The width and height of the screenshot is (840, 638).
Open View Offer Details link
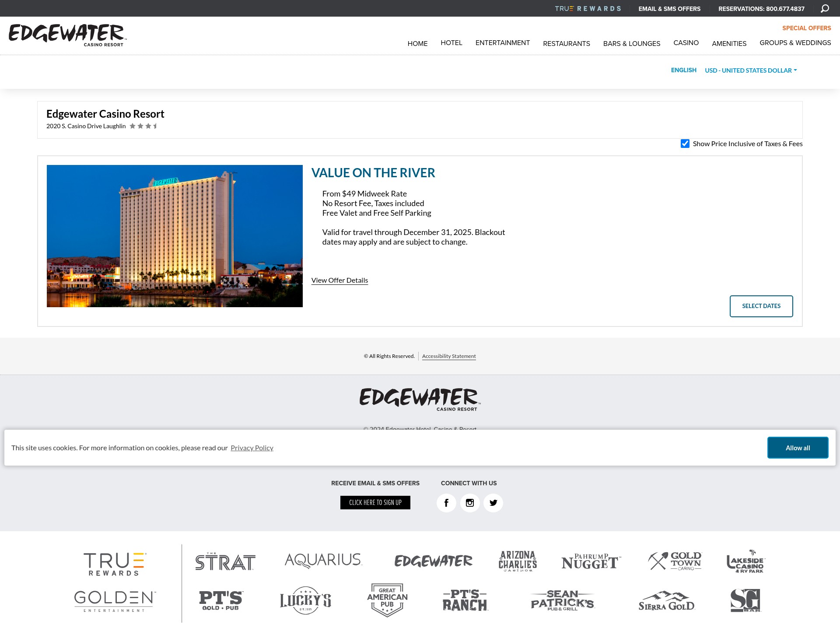pos(339,280)
